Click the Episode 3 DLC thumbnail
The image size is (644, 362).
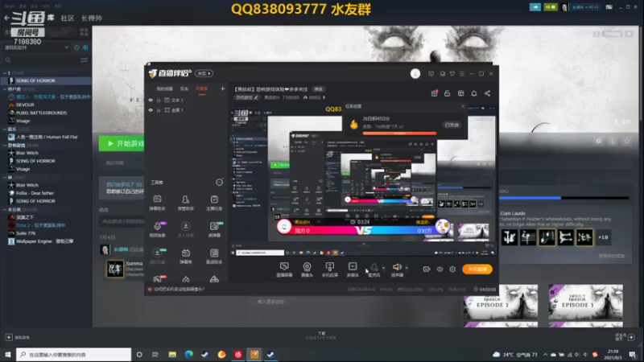[586, 302]
